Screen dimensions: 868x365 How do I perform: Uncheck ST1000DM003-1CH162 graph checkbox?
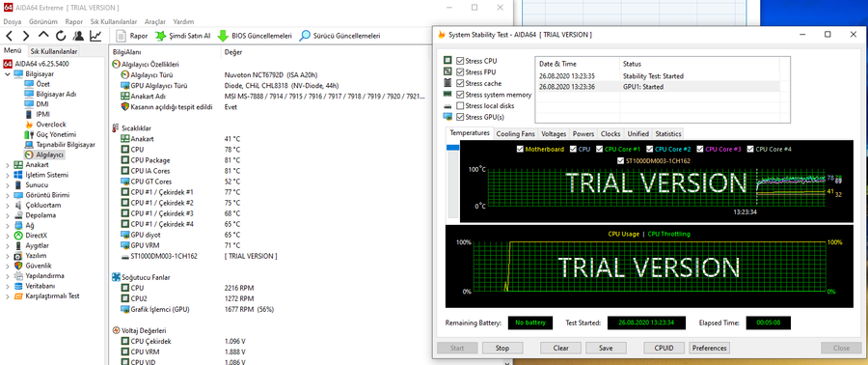(620, 161)
